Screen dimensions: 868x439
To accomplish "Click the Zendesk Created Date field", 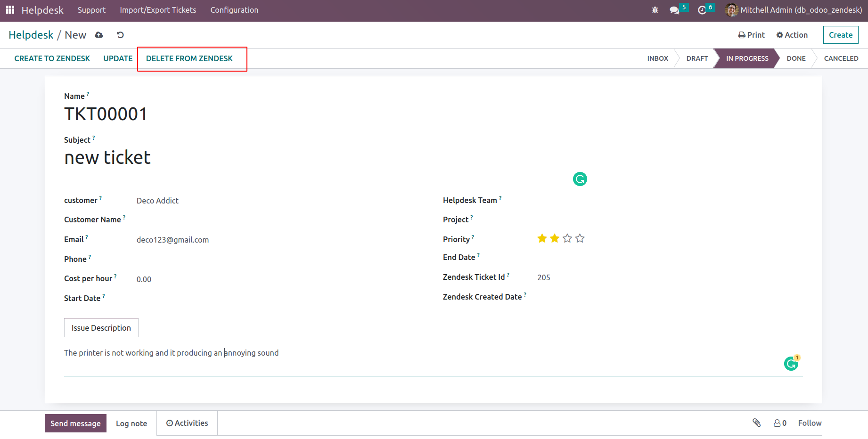I will [670, 297].
